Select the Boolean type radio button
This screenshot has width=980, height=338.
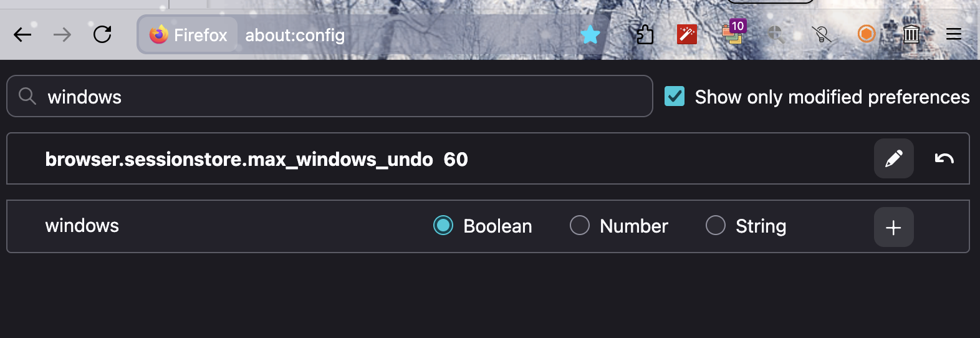[x=443, y=226]
